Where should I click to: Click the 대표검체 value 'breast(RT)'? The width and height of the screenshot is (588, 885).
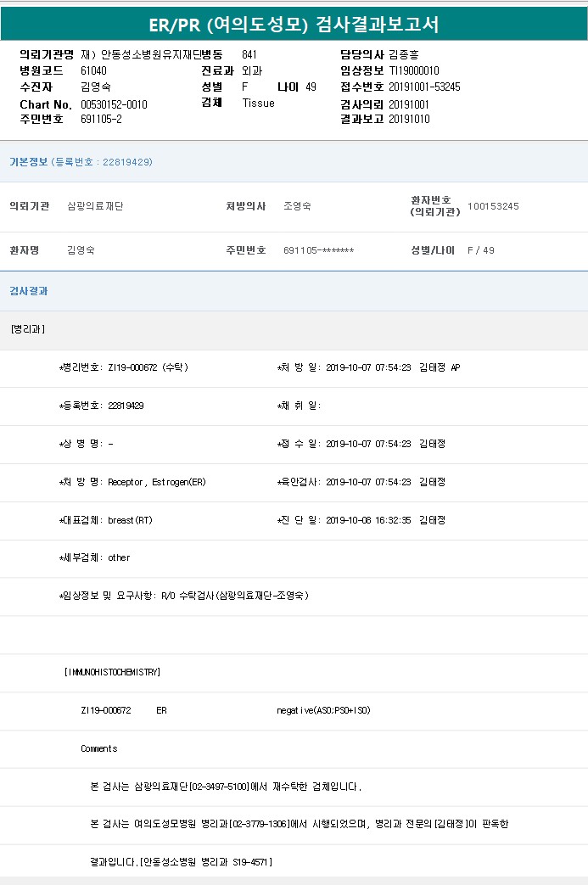coord(131,520)
